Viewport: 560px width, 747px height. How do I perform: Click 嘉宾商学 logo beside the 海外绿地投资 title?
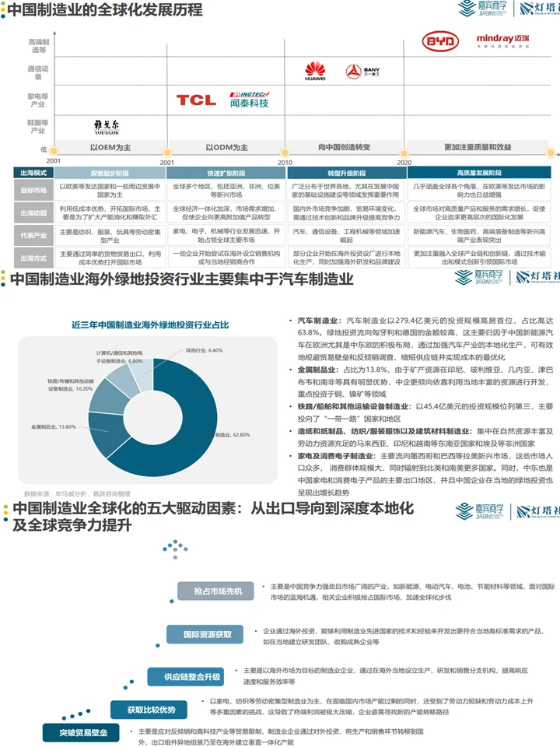click(478, 277)
